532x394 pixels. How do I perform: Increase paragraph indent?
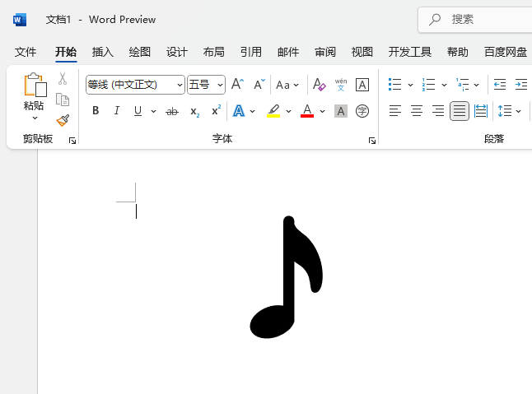[521, 85]
